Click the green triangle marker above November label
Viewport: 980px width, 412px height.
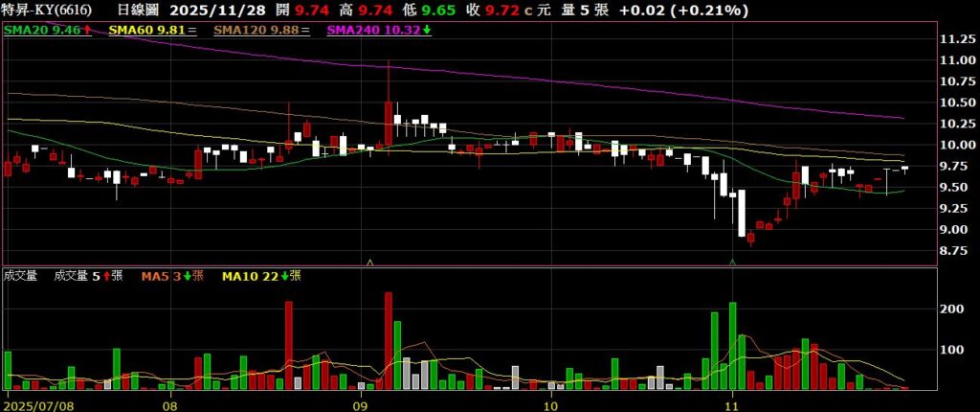tap(732, 261)
